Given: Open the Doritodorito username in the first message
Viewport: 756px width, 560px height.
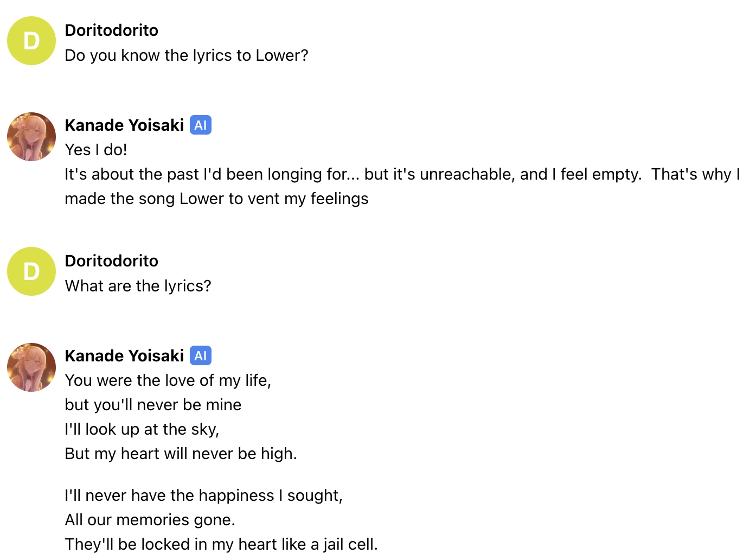Looking at the screenshot, I should pos(112,30).
